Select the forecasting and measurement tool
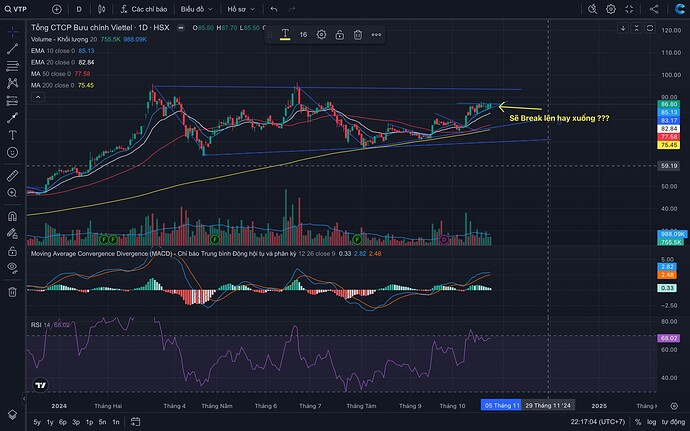Image resolution: width=690 pixels, height=431 pixels. click(x=12, y=100)
